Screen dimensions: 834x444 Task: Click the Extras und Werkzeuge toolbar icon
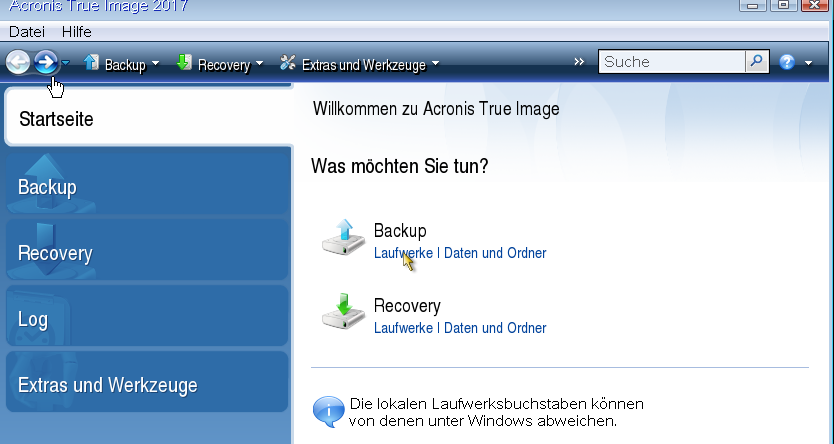coord(288,64)
